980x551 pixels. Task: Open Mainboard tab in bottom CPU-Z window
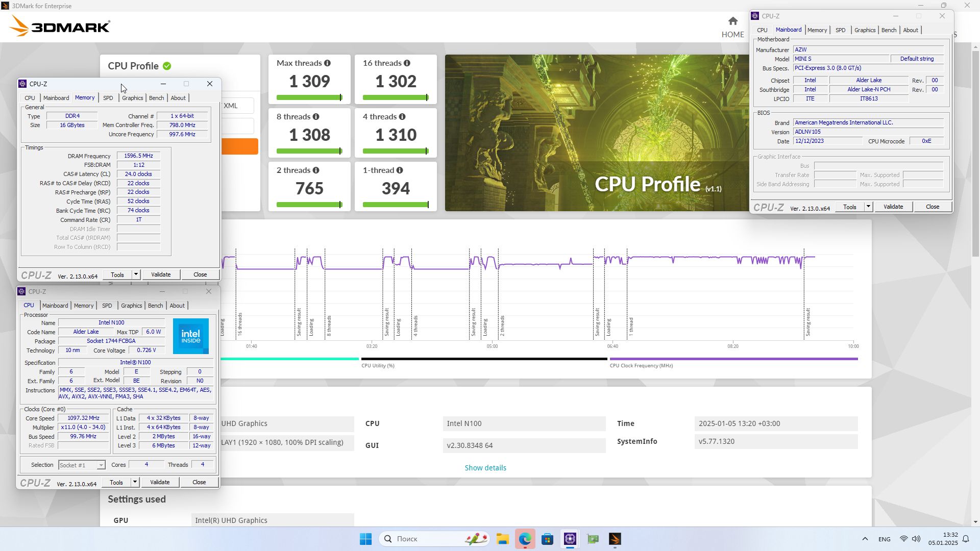[x=55, y=306]
